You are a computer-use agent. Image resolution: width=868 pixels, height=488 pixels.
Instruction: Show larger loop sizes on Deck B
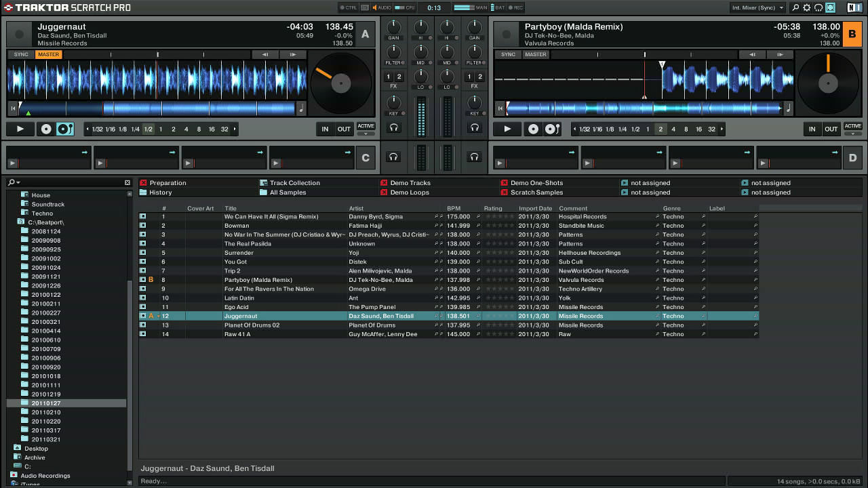[x=723, y=129]
